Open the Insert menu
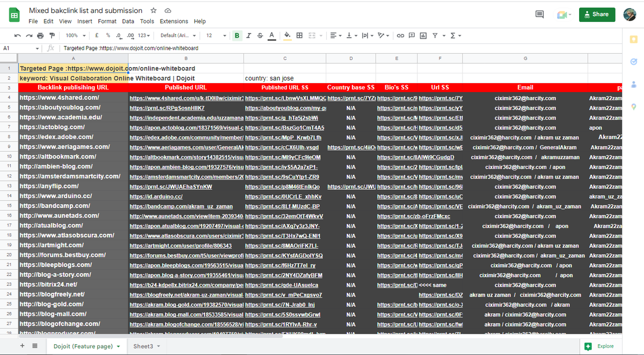The image size is (644, 355). [x=85, y=21]
